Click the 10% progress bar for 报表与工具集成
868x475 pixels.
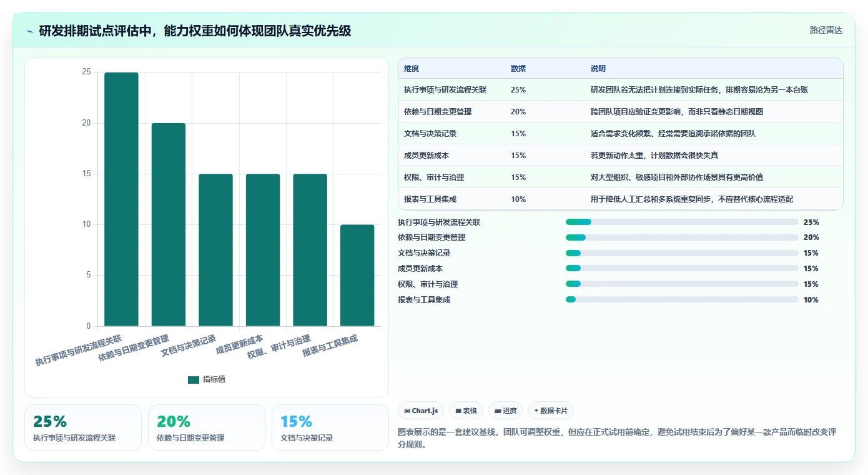tap(682, 300)
